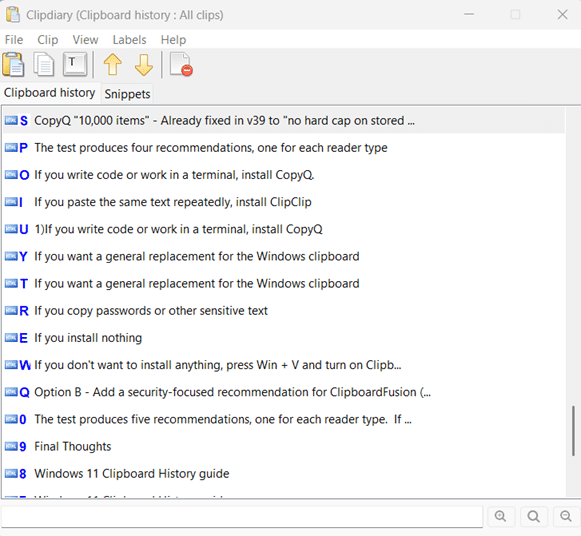Move clip down with orange arrow
Screen dimensions: 581x536
point(144,65)
